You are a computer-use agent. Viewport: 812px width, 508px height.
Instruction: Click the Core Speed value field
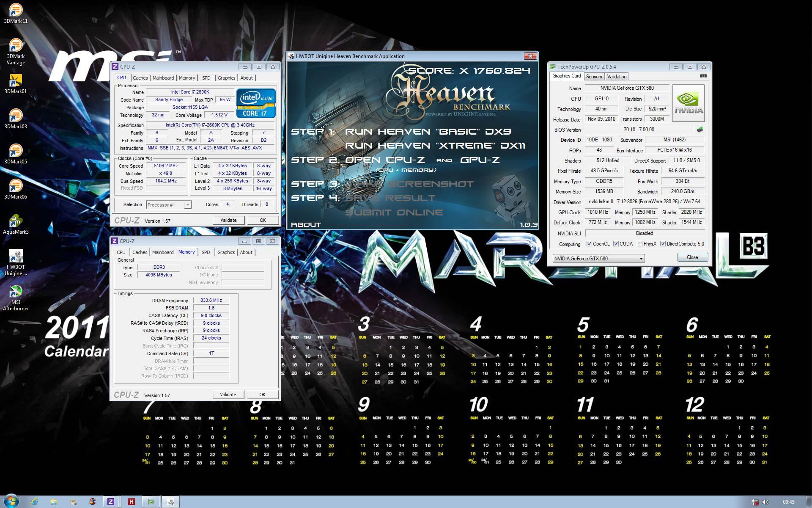(x=166, y=166)
